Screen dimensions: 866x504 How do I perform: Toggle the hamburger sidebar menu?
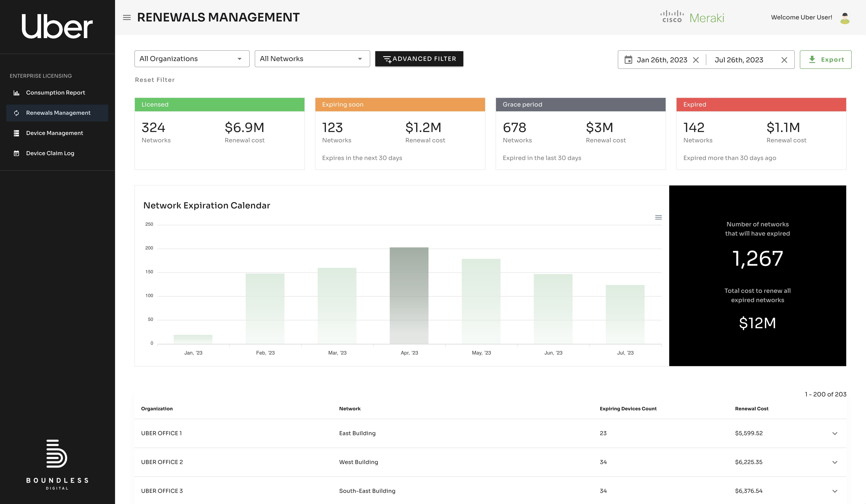pos(127,17)
